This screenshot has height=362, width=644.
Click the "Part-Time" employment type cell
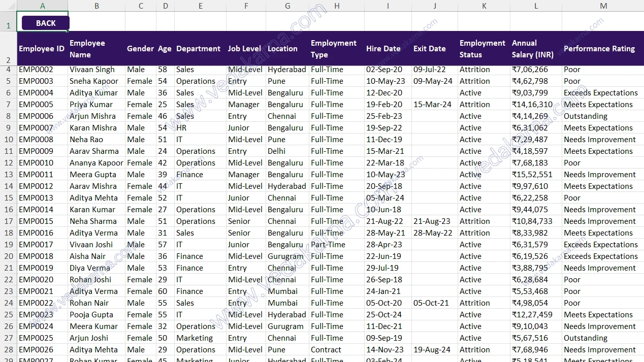[337, 245]
